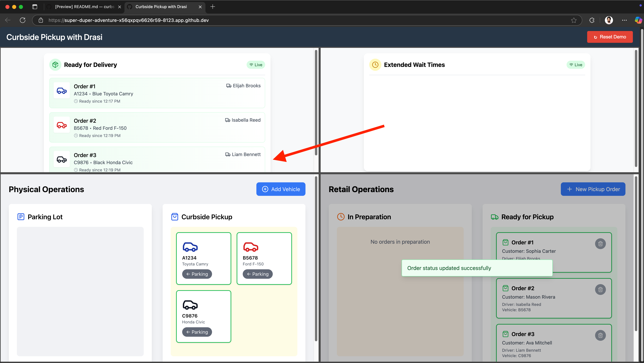
Task: Click the Live badge in Extended Wait Times panel
Action: (x=576, y=64)
